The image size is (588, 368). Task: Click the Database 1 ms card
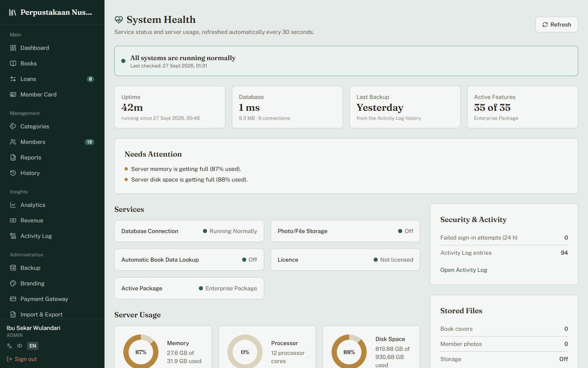point(287,107)
